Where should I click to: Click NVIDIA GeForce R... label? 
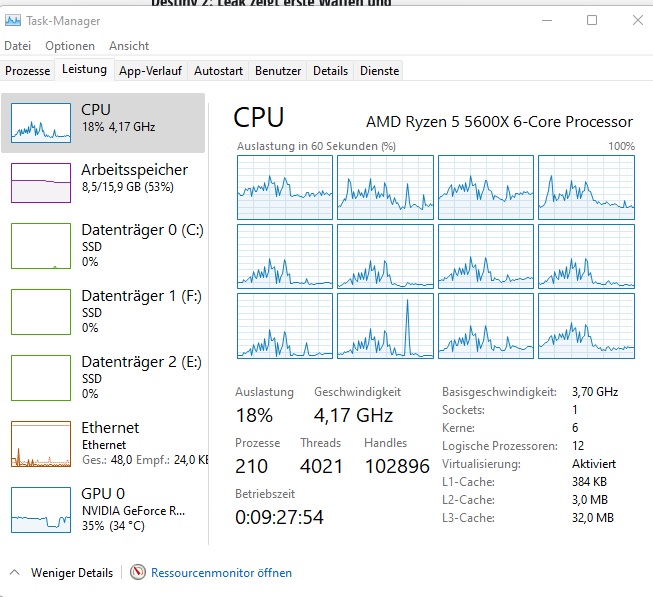coord(133,511)
